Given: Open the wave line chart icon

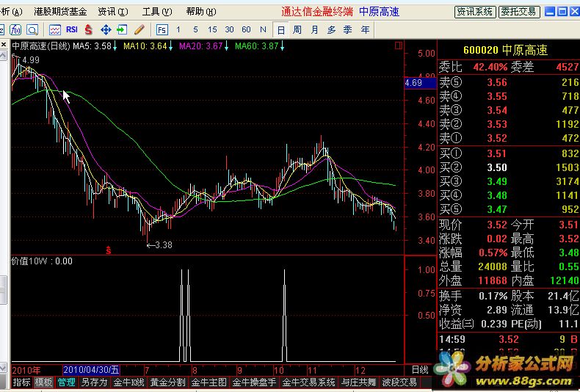Looking at the screenshot, I should pyautogui.click(x=55, y=29).
